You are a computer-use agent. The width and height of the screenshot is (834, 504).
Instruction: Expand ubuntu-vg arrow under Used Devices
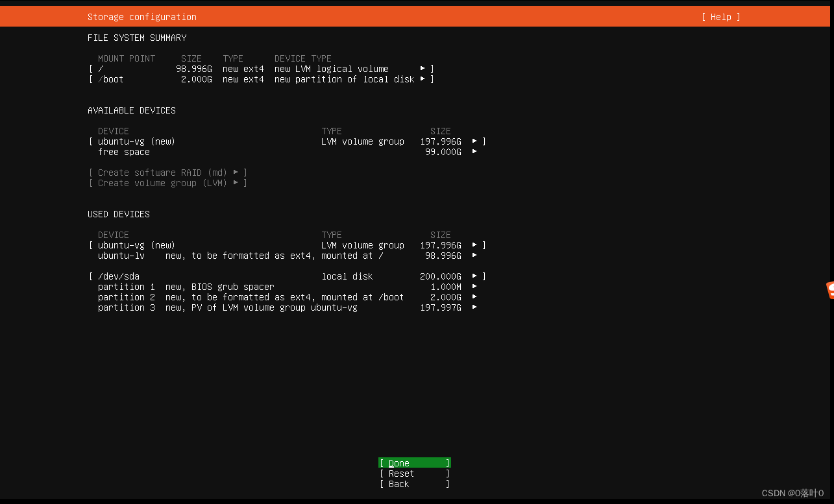click(474, 245)
